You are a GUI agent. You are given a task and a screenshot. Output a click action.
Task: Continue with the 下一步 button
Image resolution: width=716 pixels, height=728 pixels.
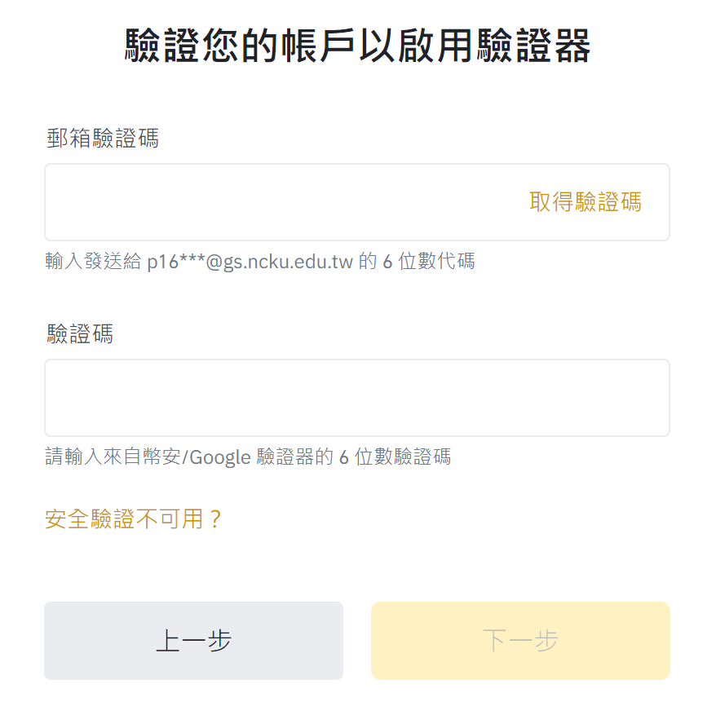click(520, 641)
